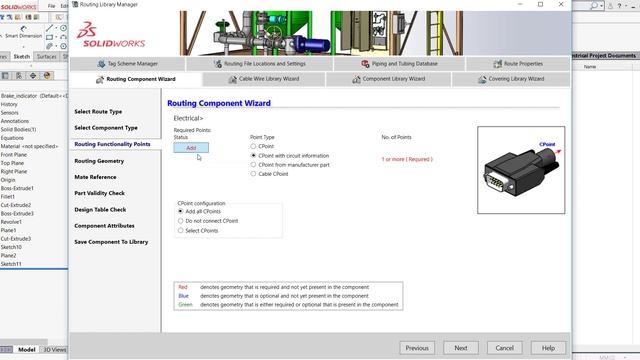Click the search magnifier in SOLIDWORKS window
The image size is (640, 360).
(594, 5)
